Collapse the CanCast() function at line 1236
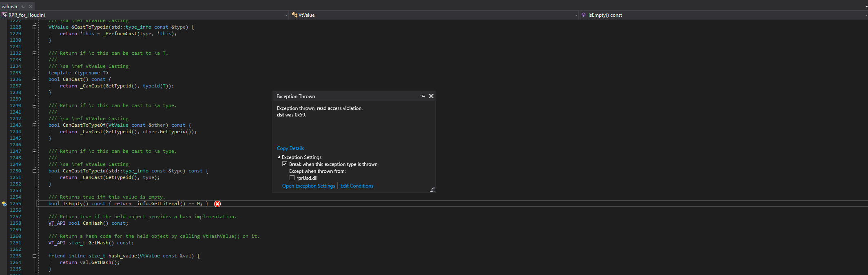 tap(34, 79)
